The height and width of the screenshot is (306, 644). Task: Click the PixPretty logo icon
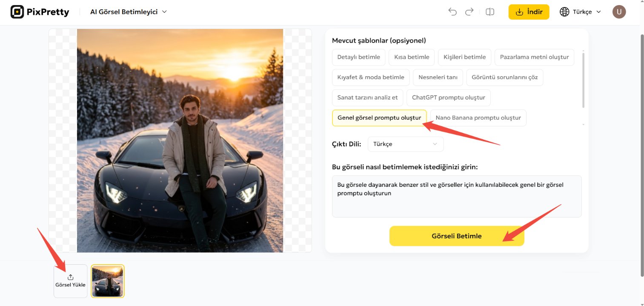coord(17,11)
